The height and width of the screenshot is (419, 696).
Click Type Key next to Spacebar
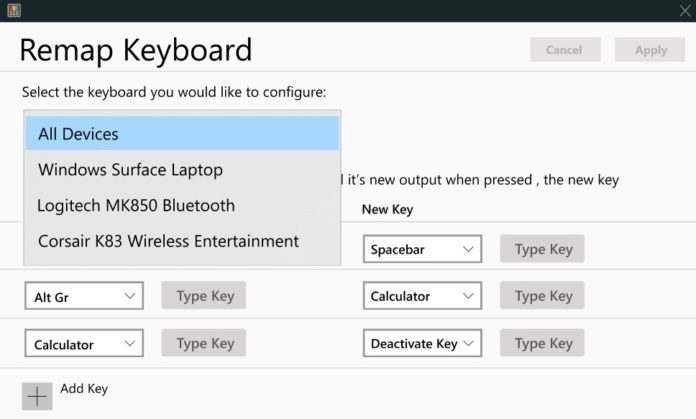pos(543,249)
